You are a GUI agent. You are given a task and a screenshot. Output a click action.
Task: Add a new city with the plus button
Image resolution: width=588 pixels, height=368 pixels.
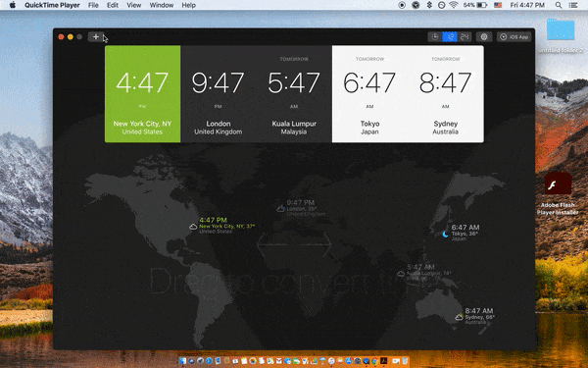tap(96, 37)
